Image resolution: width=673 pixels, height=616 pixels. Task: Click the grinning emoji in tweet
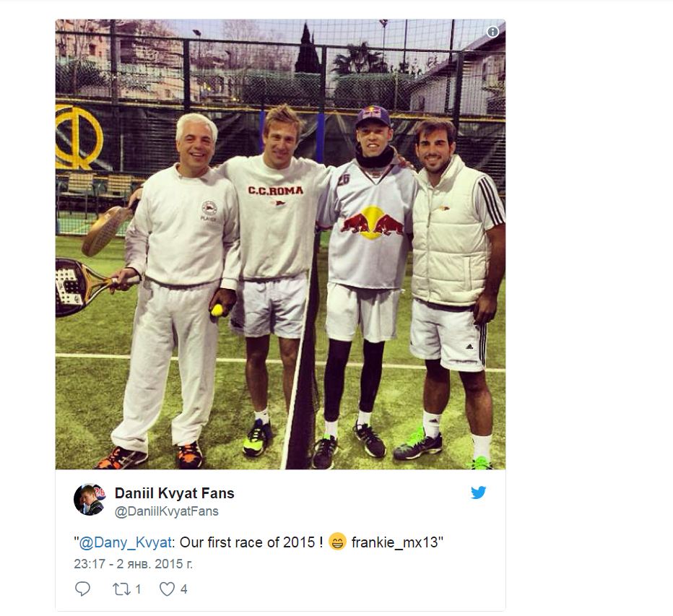(x=337, y=542)
